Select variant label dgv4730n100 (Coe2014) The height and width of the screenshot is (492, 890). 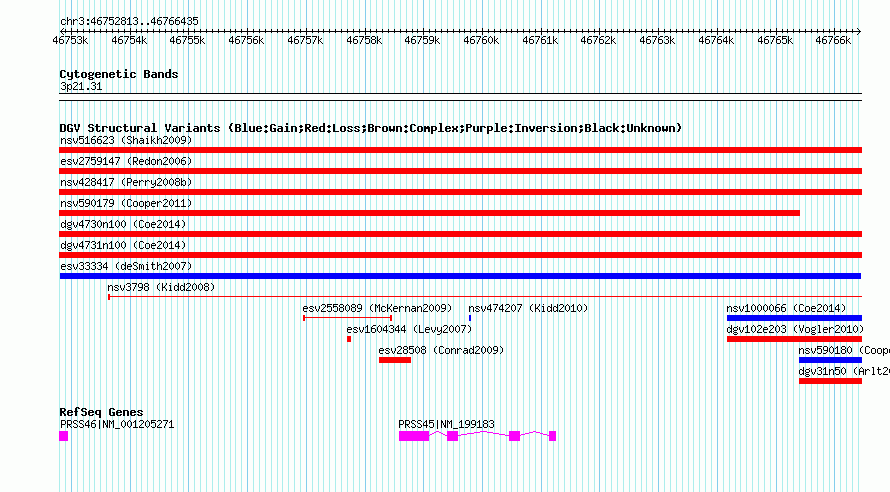click(123, 224)
